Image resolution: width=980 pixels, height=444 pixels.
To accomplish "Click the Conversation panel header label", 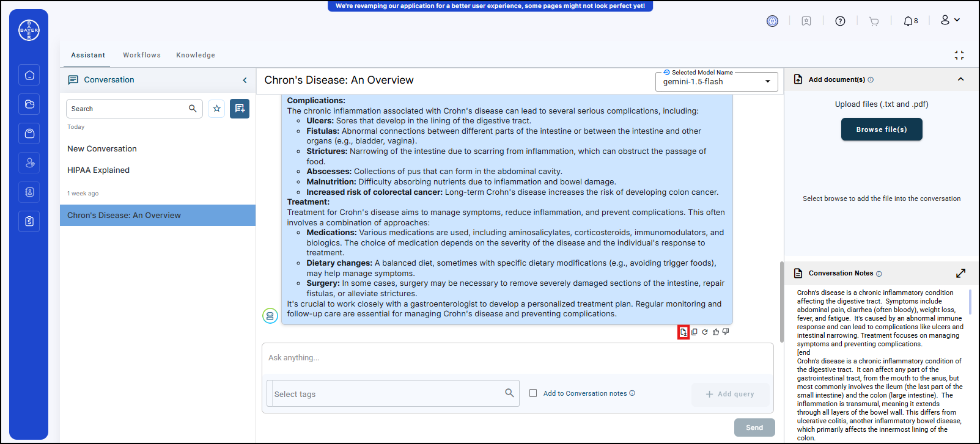I will [109, 80].
